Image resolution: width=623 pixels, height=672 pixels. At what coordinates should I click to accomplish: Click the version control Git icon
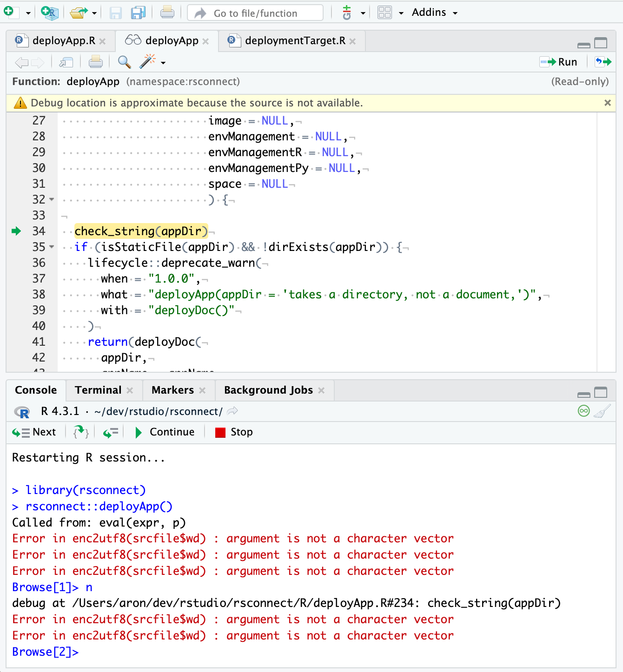(347, 13)
